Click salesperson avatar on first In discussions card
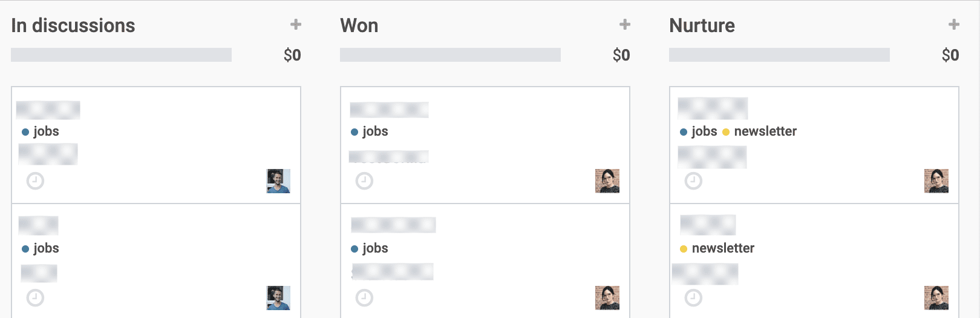980x318 pixels. tap(278, 181)
